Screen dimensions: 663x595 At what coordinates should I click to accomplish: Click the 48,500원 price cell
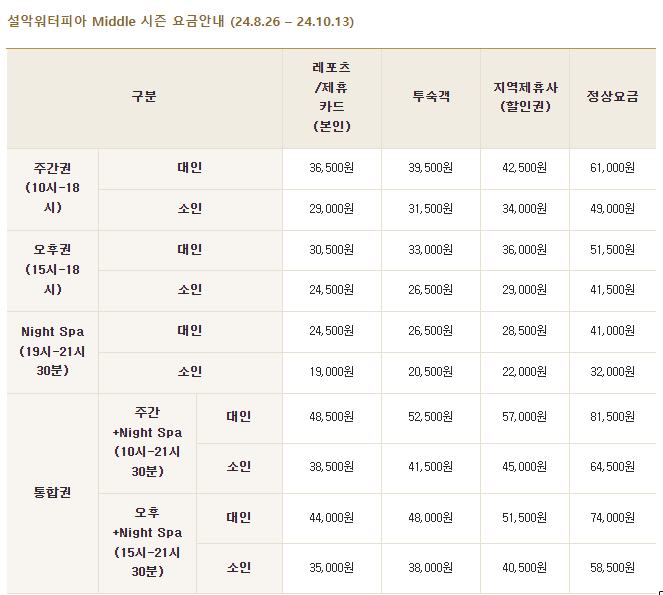332,417
